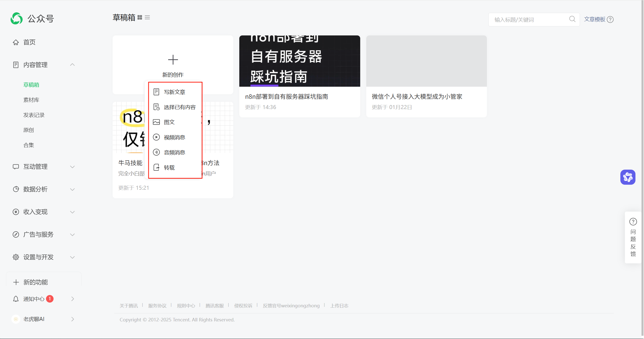Choose 视频消息 in the creation menu
This screenshot has height=339, width=644.
coord(174,137)
